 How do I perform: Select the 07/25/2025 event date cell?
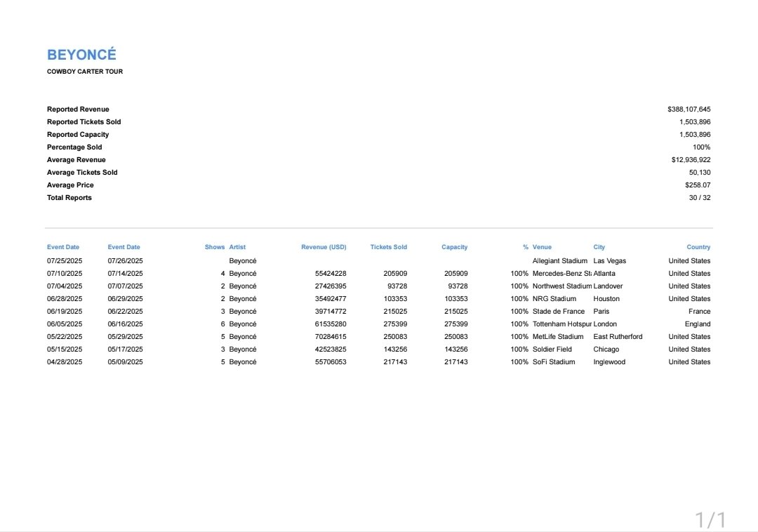(65, 260)
